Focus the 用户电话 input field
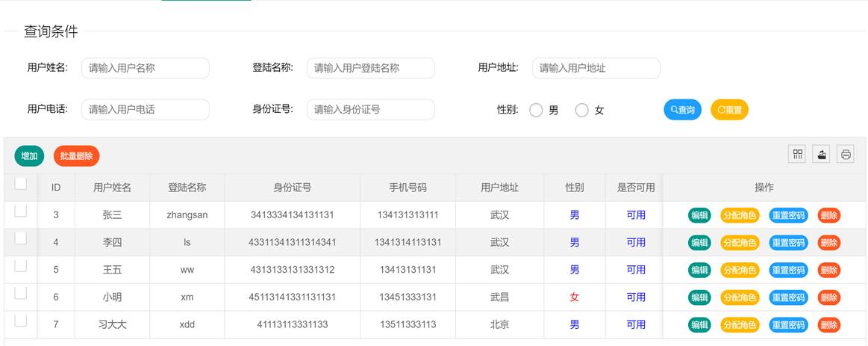868x346 pixels. click(x=146, y=110)
